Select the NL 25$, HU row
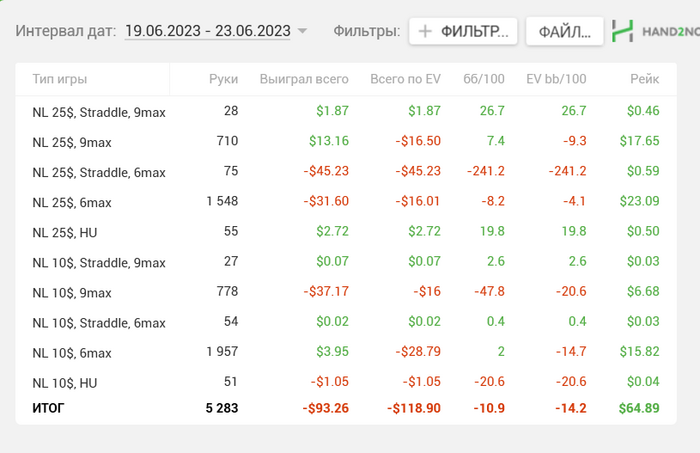 coord(64,232)
